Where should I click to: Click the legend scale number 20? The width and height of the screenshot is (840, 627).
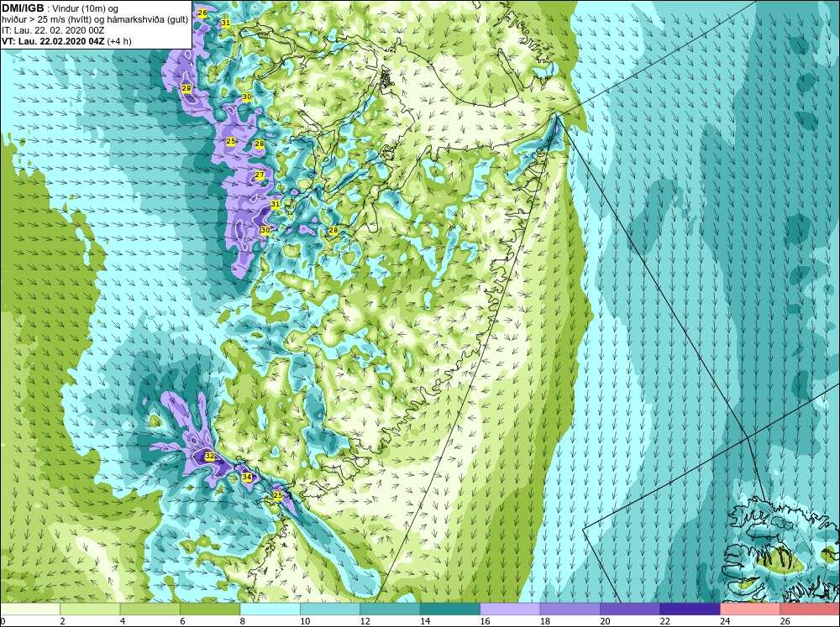(605, 621)
